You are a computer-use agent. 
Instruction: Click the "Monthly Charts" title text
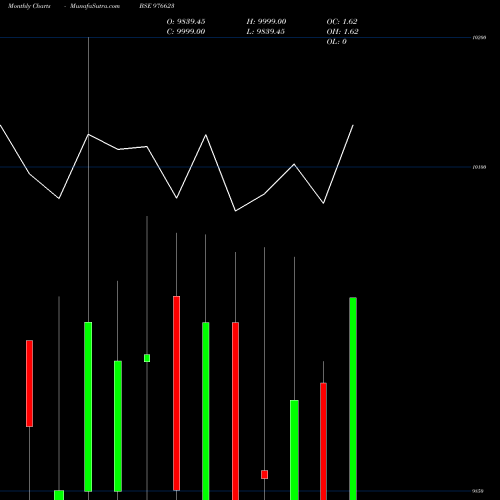coord(29,6)
